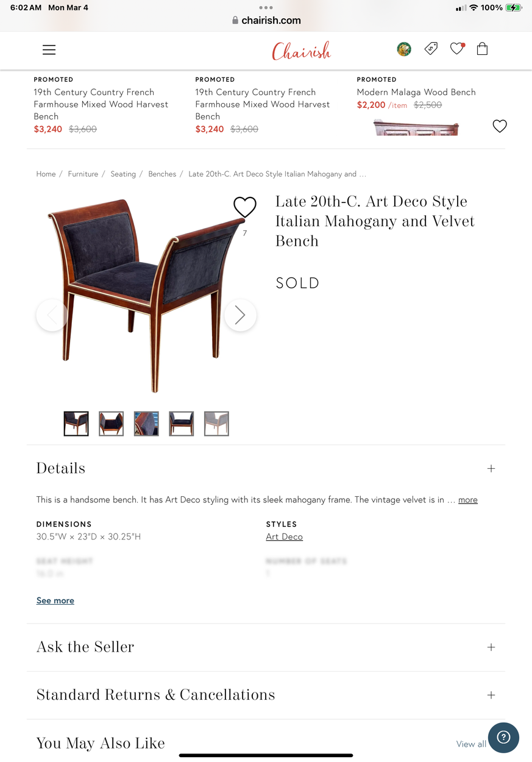Expand Standard Returns & Cancellations section
532x762 pixels.
coord(491,696)
